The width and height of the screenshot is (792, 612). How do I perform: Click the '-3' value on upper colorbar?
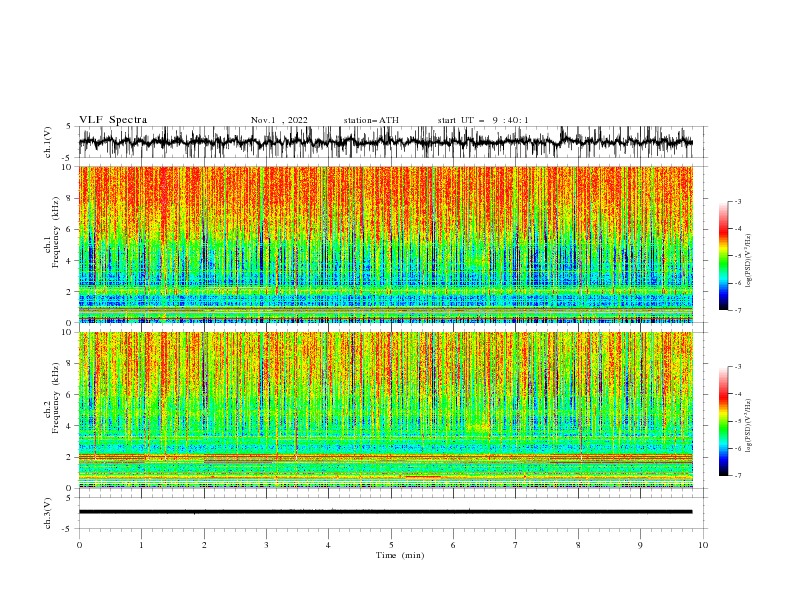click(737, 201)
